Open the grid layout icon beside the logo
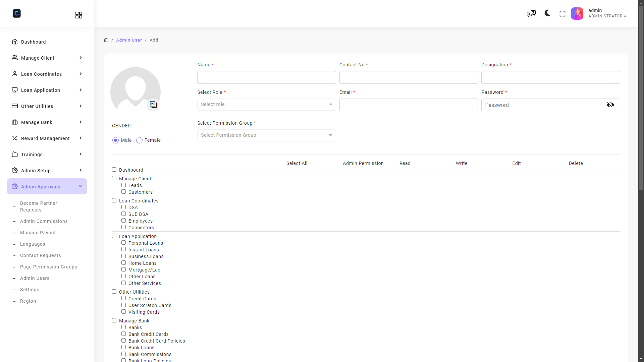 (78, 15)
